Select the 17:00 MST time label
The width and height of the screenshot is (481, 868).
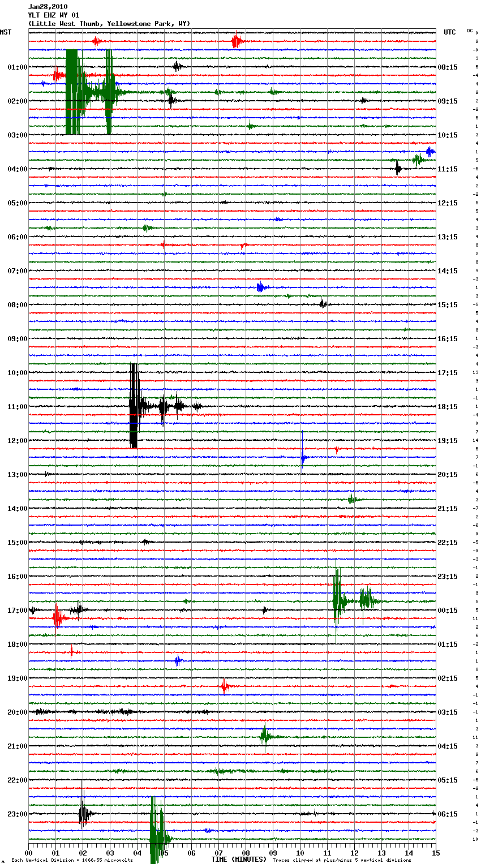[18, 611]
